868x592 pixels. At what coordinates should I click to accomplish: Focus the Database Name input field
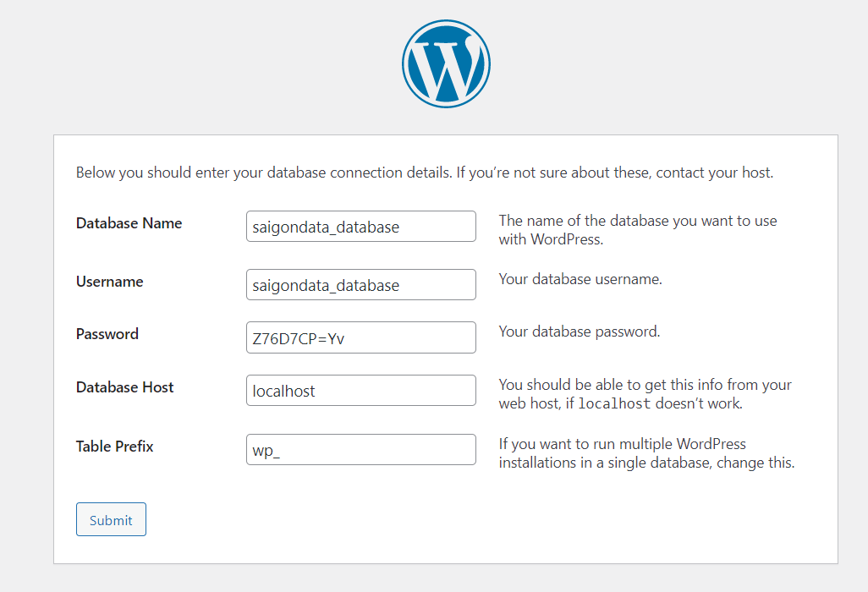coord(361,227)
